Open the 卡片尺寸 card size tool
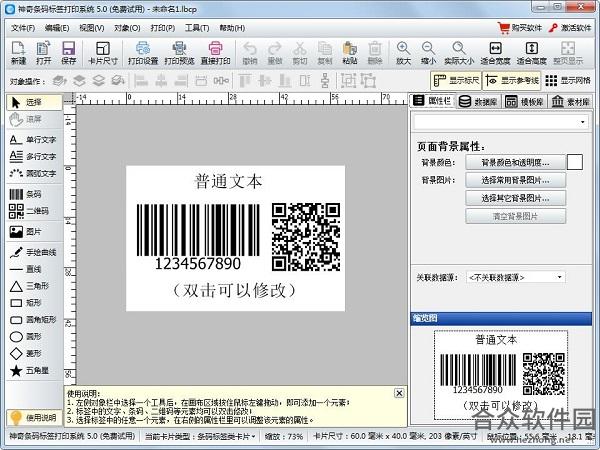 (x=103, y=53)
